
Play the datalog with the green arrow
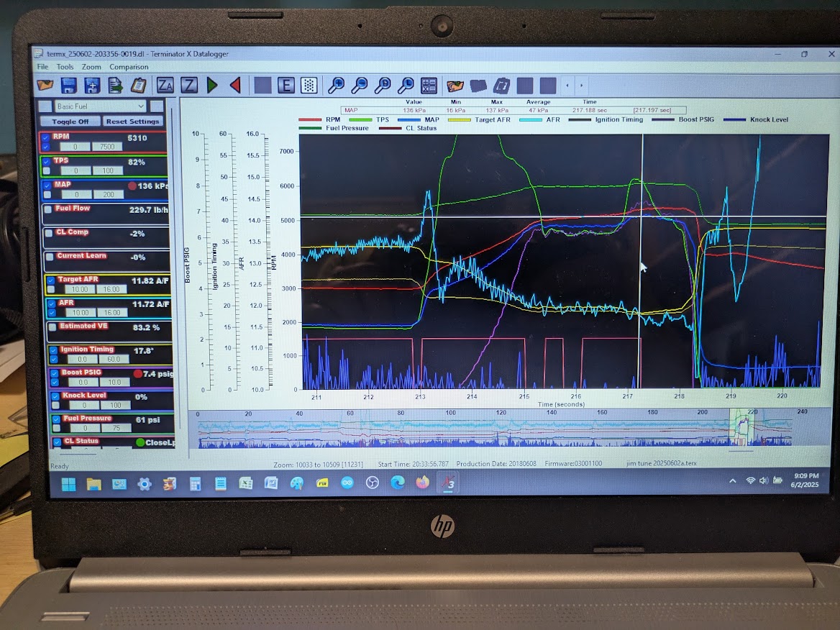[x=212, y=85]
